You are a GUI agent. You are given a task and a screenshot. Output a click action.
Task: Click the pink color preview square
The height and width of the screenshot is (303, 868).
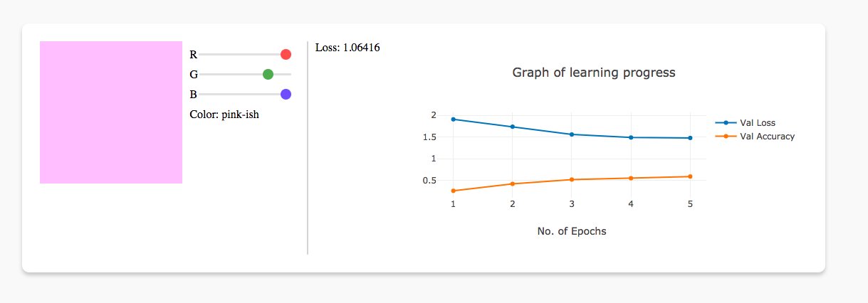click(x=111, y=112)
